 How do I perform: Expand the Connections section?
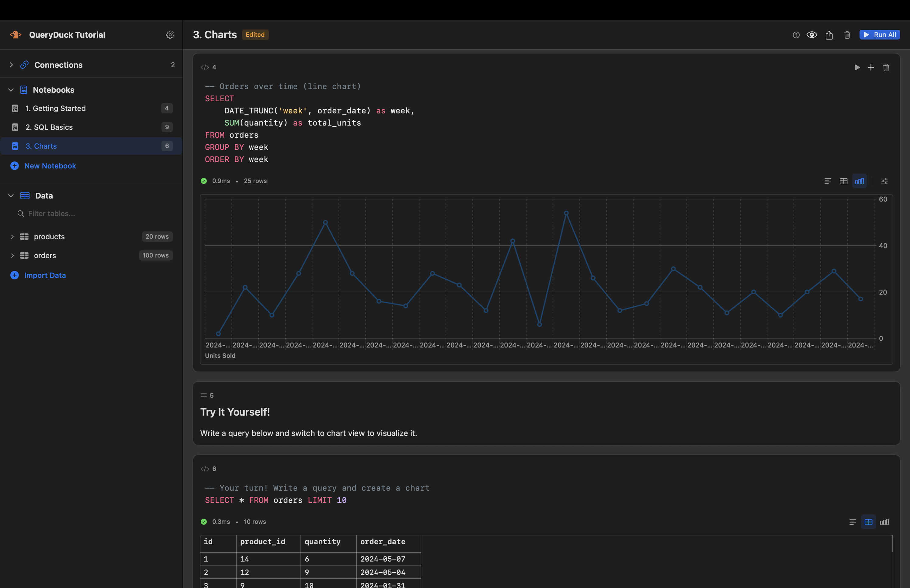11,64
